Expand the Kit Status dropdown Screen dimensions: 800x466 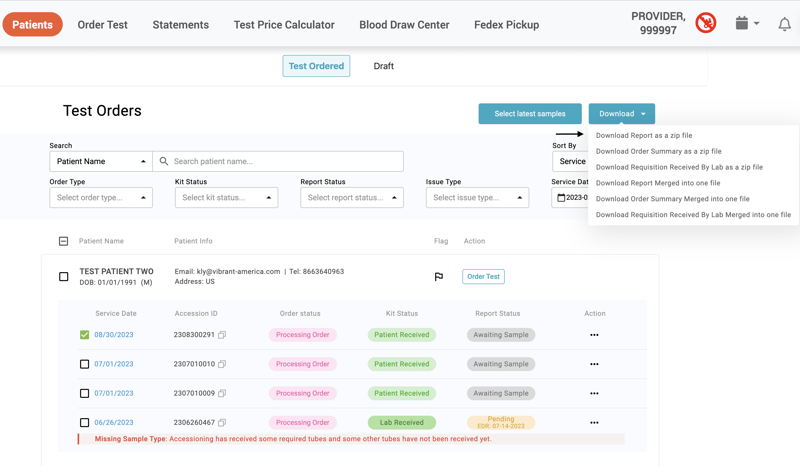point(227,198)
